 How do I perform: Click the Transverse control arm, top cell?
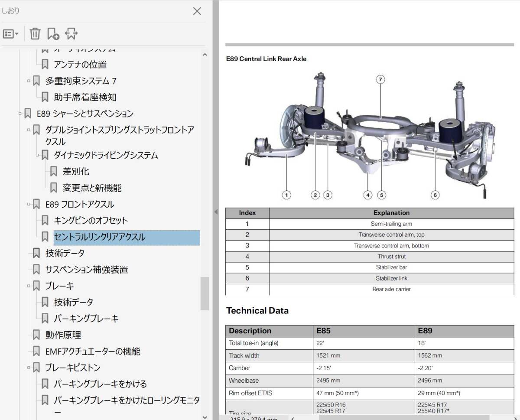coord(391,235)
